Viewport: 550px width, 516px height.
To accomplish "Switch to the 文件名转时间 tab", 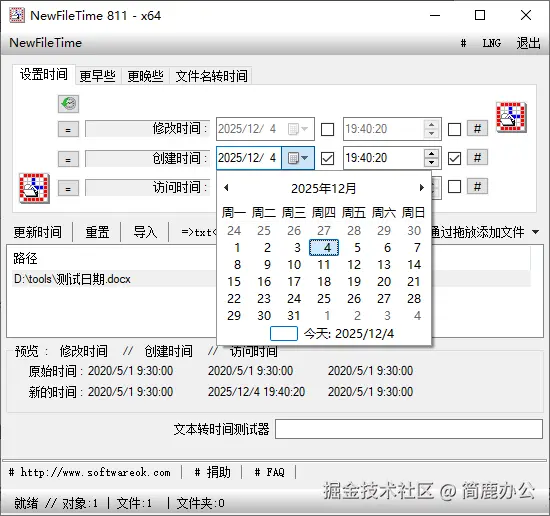I will tap(211, 76).
